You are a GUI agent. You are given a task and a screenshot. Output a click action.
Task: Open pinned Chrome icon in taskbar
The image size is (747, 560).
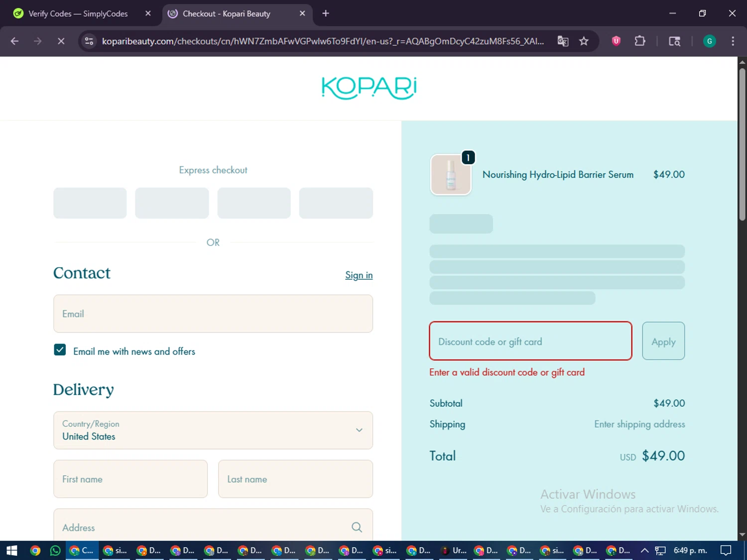coord(35,551)
